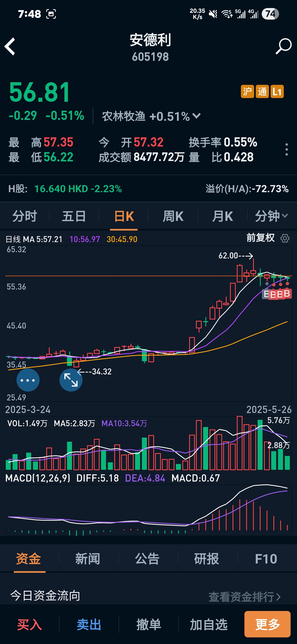297x644 pixels.
Task: Tap VOL:1.49万 volume label
Action: [27, 423]
